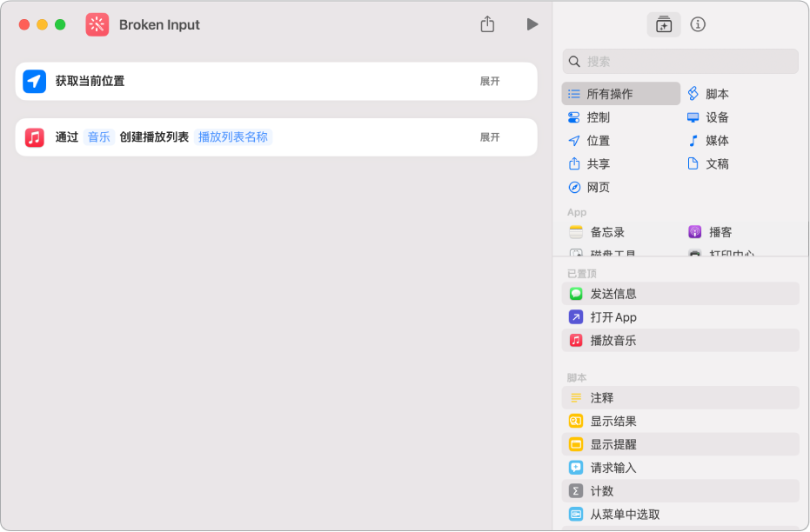The height and width of the screenshot is (532, 810).
Task: Click the location arrow icon of 获取当前位置
Action: pos(35,81)
